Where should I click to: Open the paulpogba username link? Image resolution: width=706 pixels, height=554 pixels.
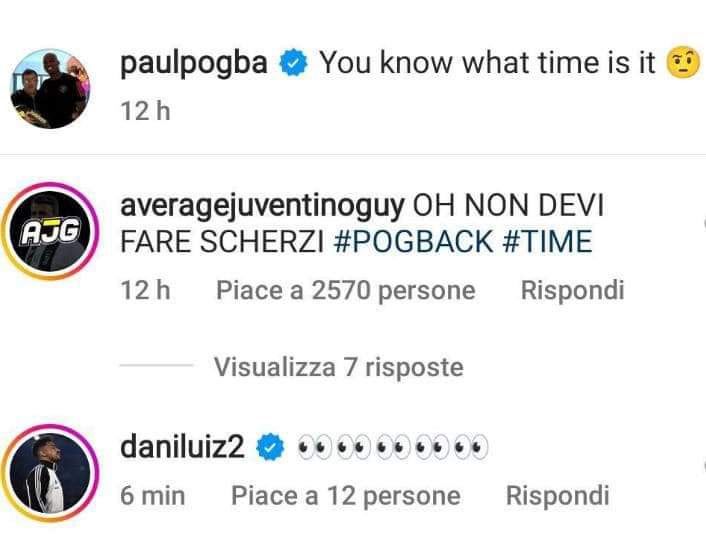click(194, 65)
